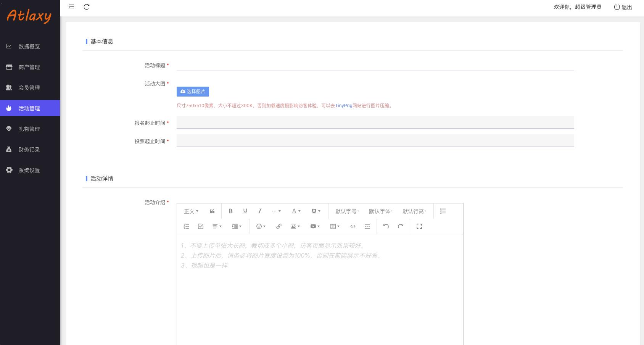Open the 默认行高 line height dropdown
The width and height of the screenshot is (644, 345).
414,211
